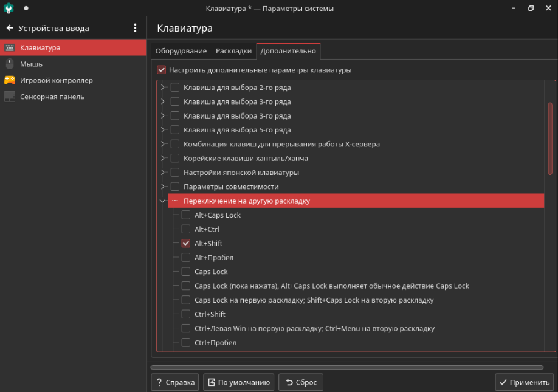
Task: Expand Корейские клавиши хангыль/ханча group
Action: pos(162,158)
